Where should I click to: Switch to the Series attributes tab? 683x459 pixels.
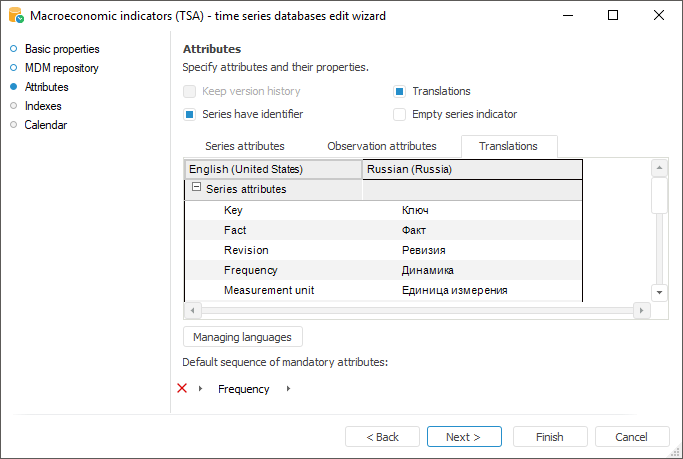pyautogui.click(x=244, y=146)
